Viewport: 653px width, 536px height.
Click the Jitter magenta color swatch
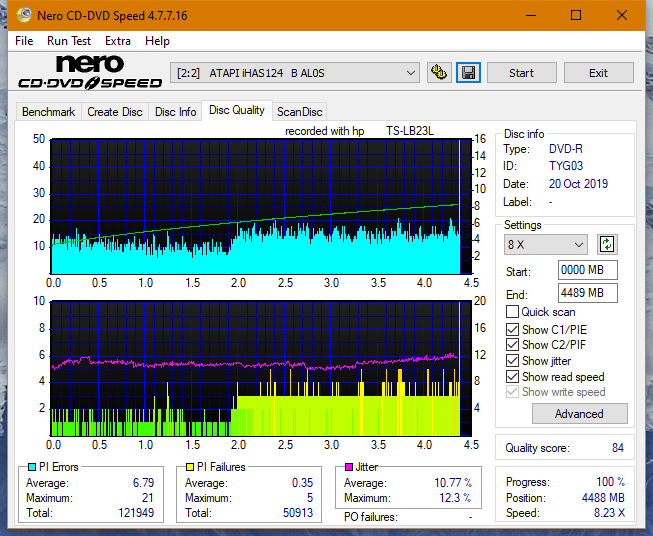349,467
